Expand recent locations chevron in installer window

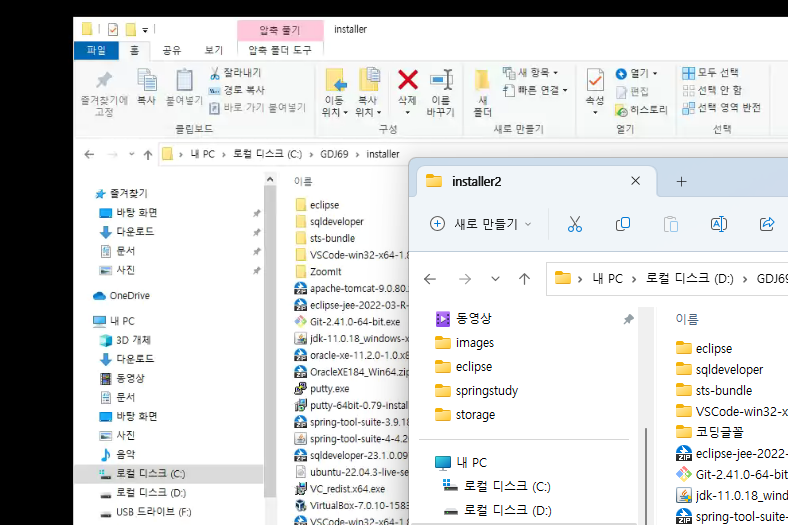coord(132,154)
